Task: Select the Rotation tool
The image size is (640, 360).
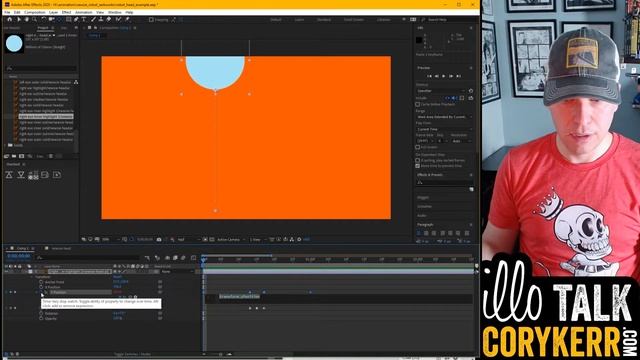Action: (x=44, y=19)
